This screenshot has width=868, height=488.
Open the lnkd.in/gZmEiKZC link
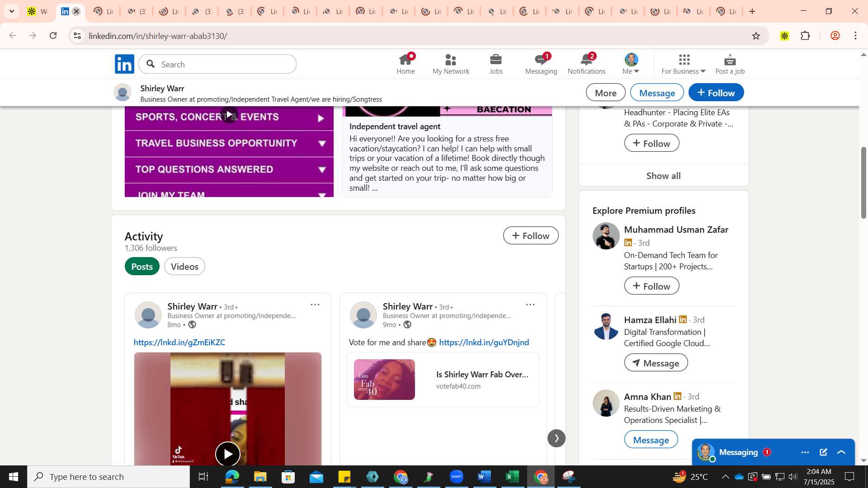179,343
